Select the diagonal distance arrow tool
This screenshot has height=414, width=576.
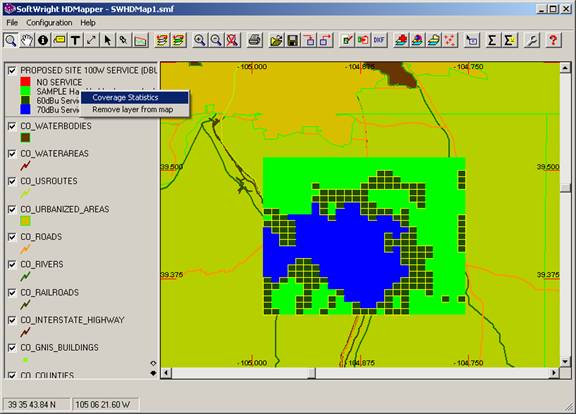92,40
